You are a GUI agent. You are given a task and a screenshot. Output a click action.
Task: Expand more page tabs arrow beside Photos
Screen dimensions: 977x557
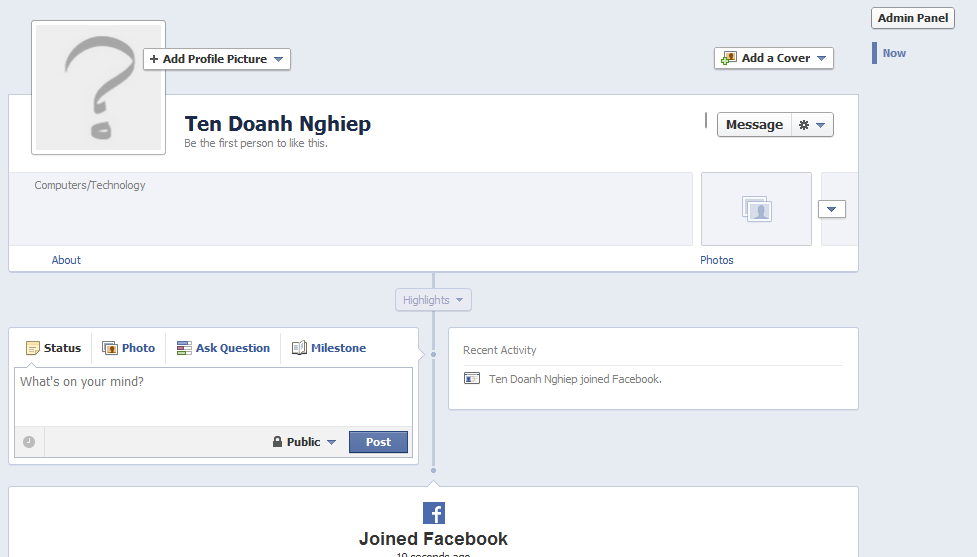832,209
